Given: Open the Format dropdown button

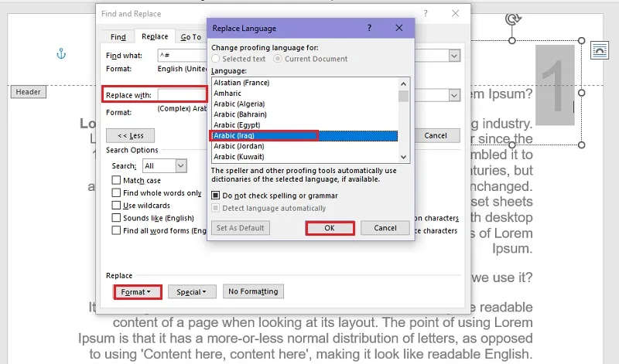Looking at the screenshot, I should (x=138, y=292).
